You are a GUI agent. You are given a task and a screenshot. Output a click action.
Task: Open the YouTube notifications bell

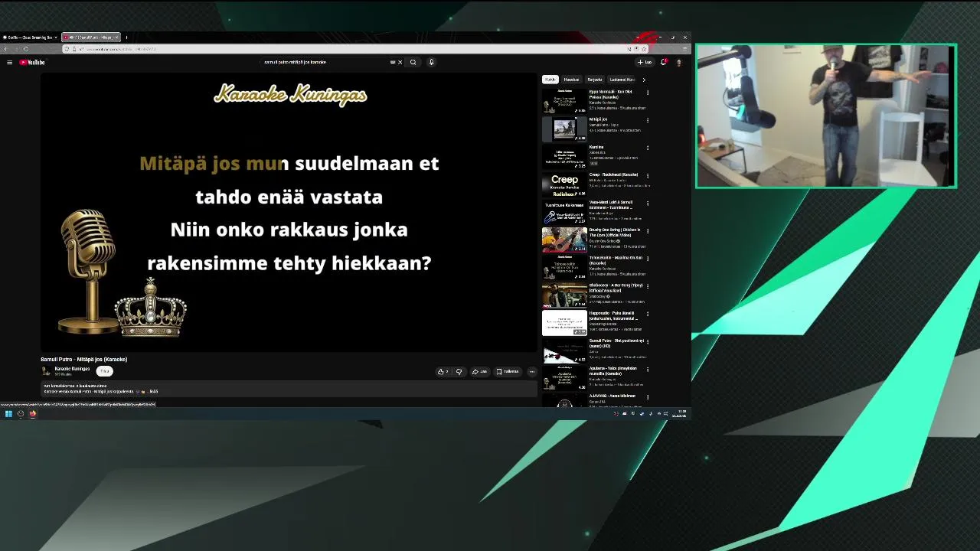point(663,62)
